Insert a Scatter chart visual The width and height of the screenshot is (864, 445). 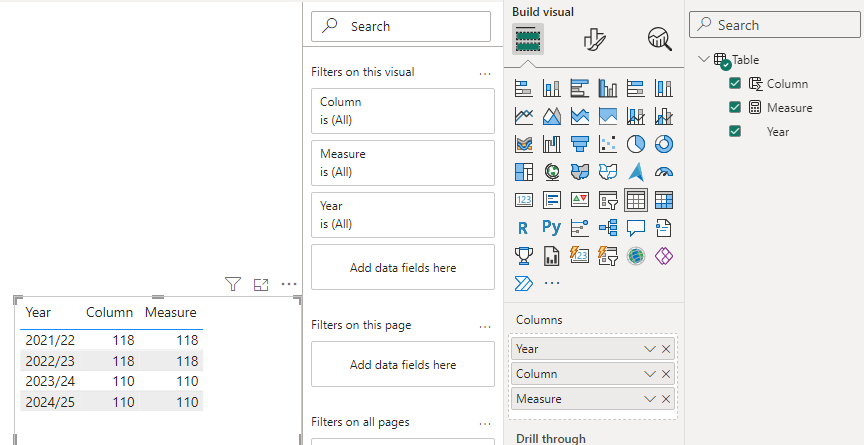[608, 144]
